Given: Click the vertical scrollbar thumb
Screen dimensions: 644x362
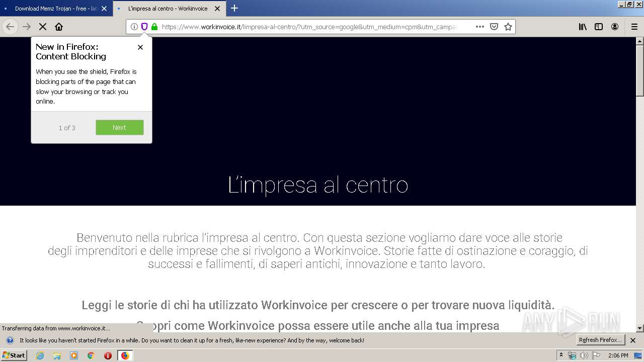Looking at the screenshot, I should pos(640,70).
